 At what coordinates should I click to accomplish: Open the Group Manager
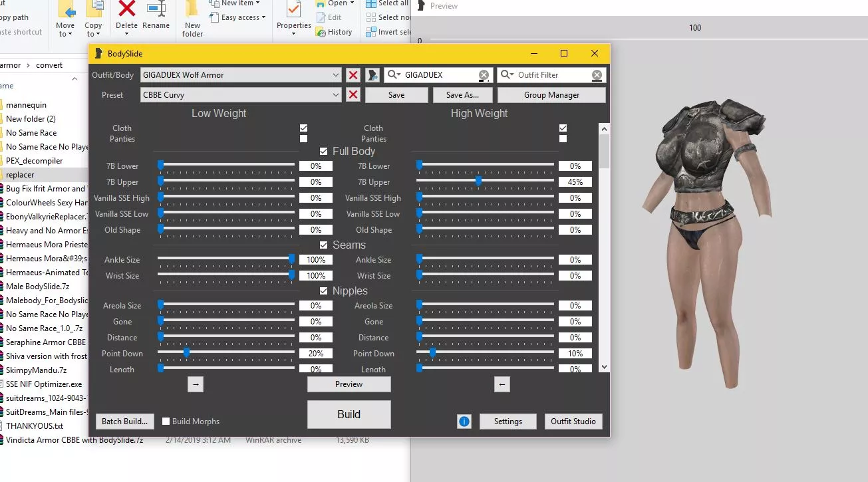point(551,95)
